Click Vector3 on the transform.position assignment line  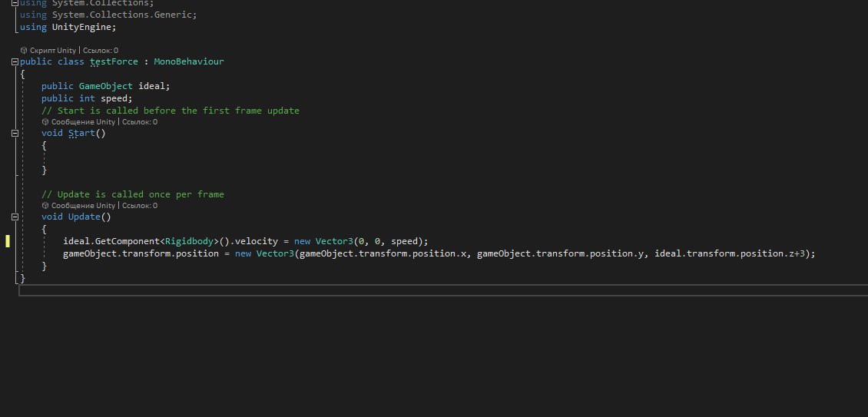tap(275, 253)
